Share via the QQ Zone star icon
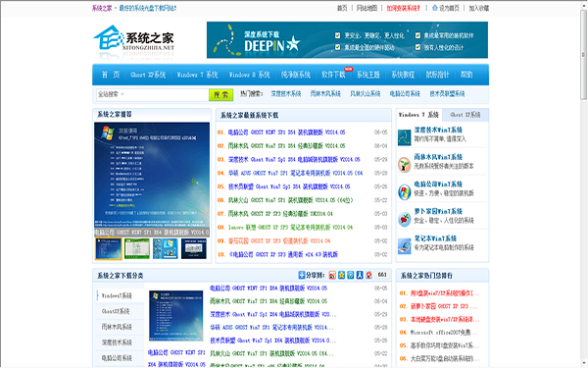The width and height of the screenshot is (588, 368). (341, 275)
